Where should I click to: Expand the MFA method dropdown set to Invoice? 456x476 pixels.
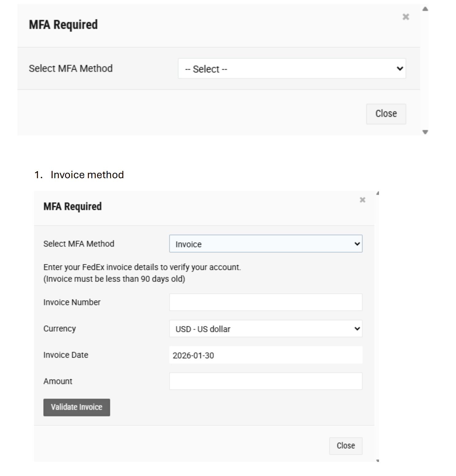click(265, 244)
